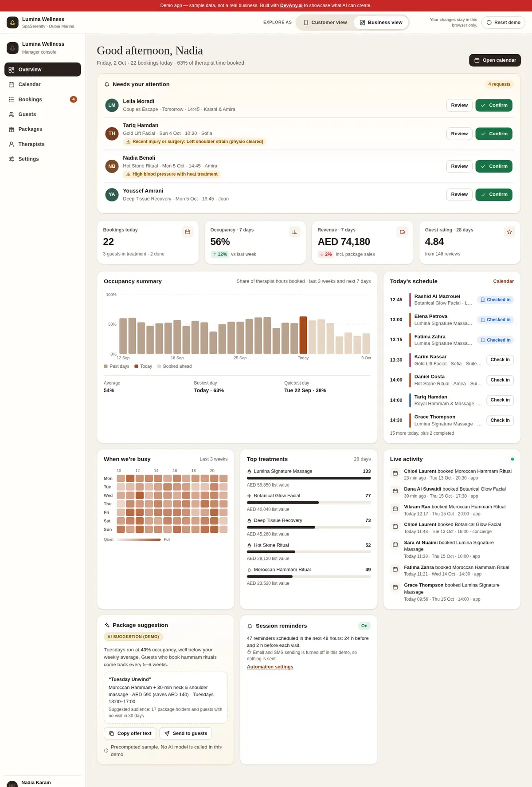Click the bar chart icon on Occupancy card

pos(295,232)
